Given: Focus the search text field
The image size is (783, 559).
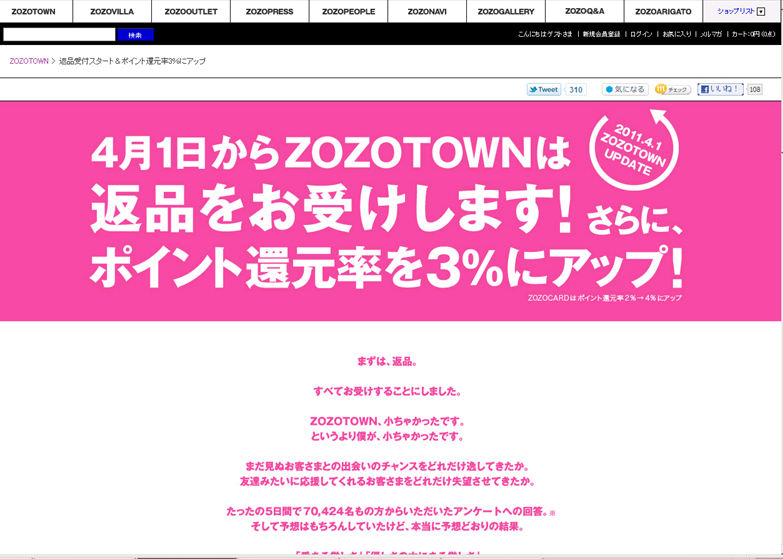Looking at the screenshot, I should [59, 35].
